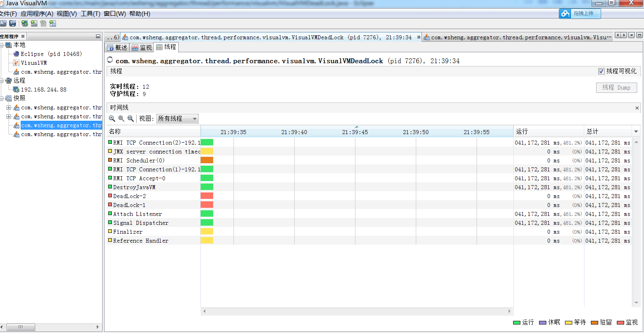Expand the second snapshot under 快照

pos(9,117)
